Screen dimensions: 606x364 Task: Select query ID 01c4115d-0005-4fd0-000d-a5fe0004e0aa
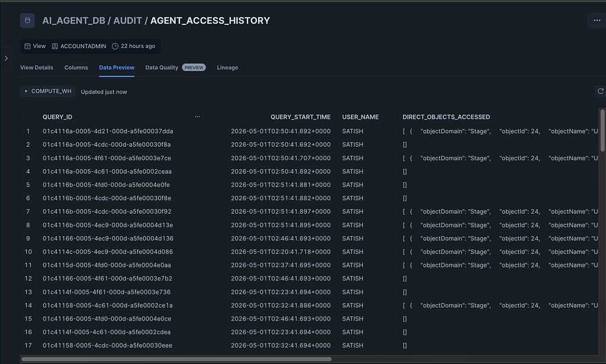[107, 265]
